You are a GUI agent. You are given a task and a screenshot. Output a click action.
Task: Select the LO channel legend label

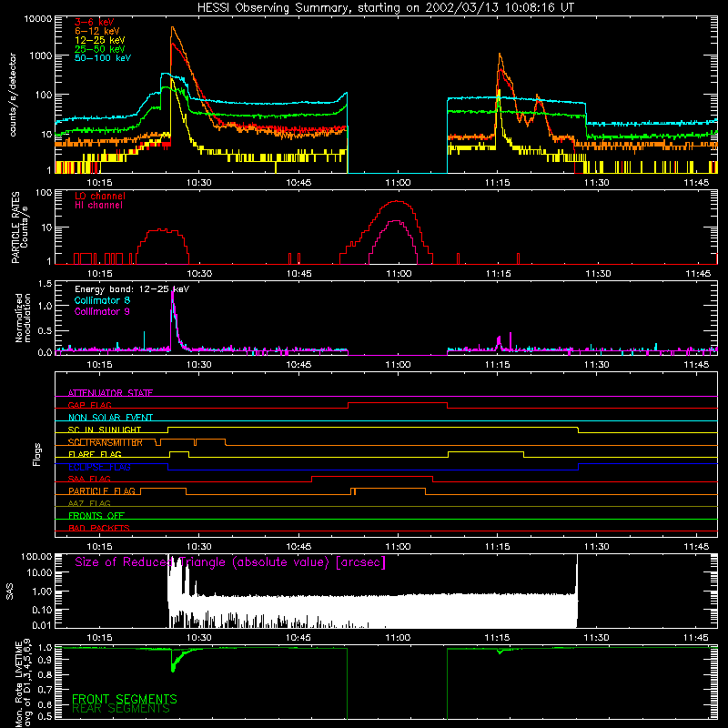[x=100, y=196]
